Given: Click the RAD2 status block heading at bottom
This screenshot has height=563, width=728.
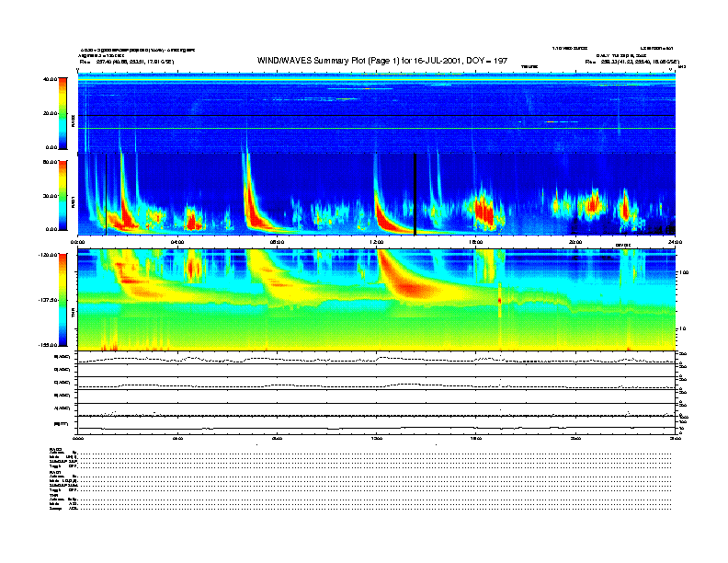Looking at the screenshot, I should tap(54, 449).
